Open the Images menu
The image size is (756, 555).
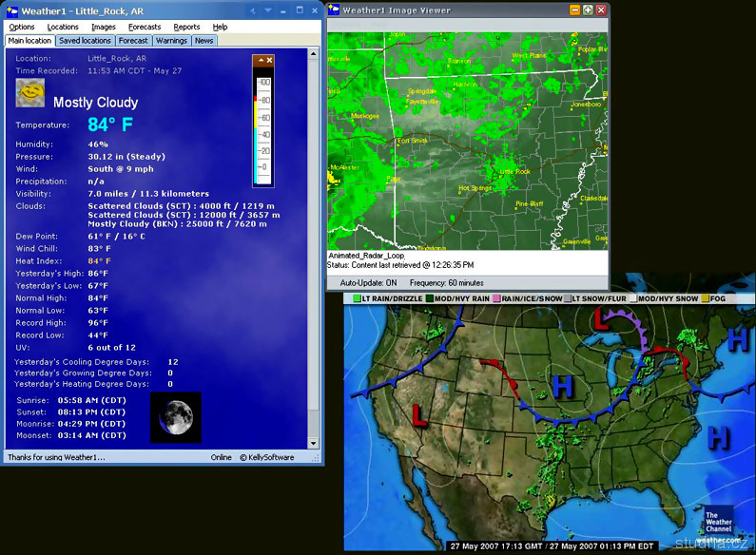pyautogui.click(x=104, y=28)
